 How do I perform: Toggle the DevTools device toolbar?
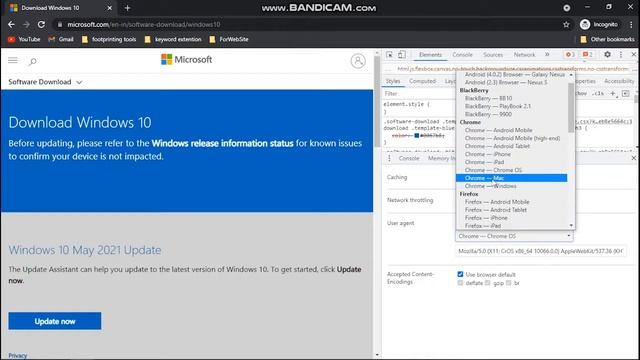click(402, 55)
